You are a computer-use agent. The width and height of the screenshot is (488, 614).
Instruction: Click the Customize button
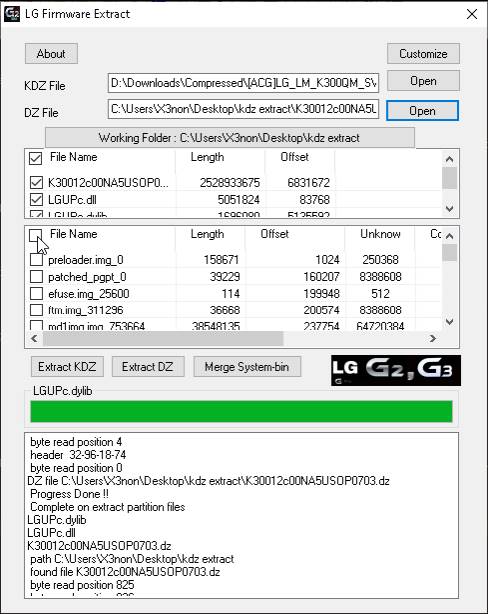[x=423, y=54]
